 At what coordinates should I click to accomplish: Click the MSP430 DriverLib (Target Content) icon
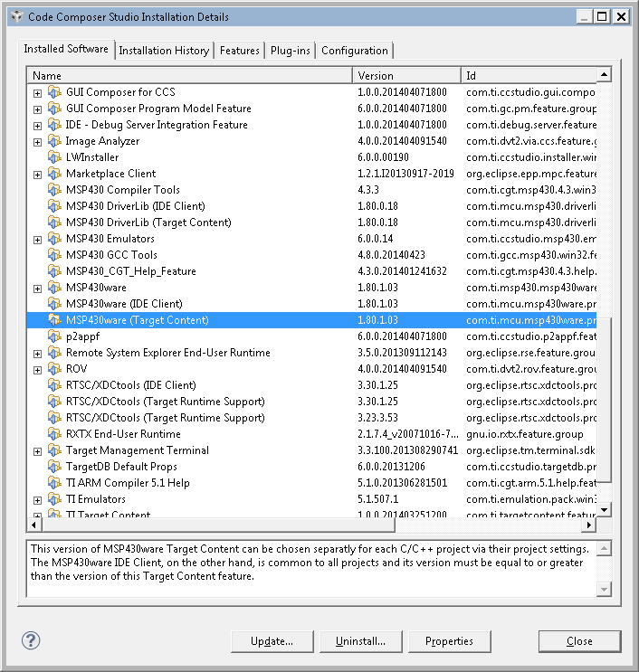[x=54, y=222]
